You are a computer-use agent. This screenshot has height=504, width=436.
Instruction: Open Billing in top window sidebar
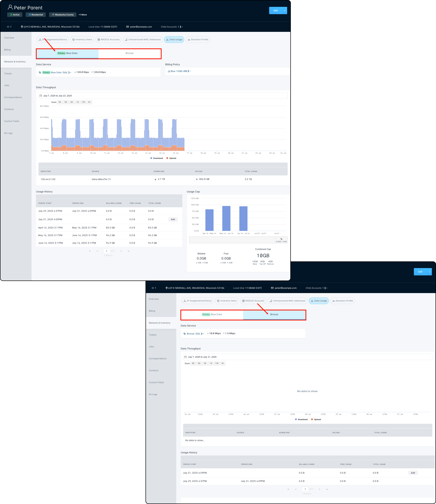tap(7, 50)
